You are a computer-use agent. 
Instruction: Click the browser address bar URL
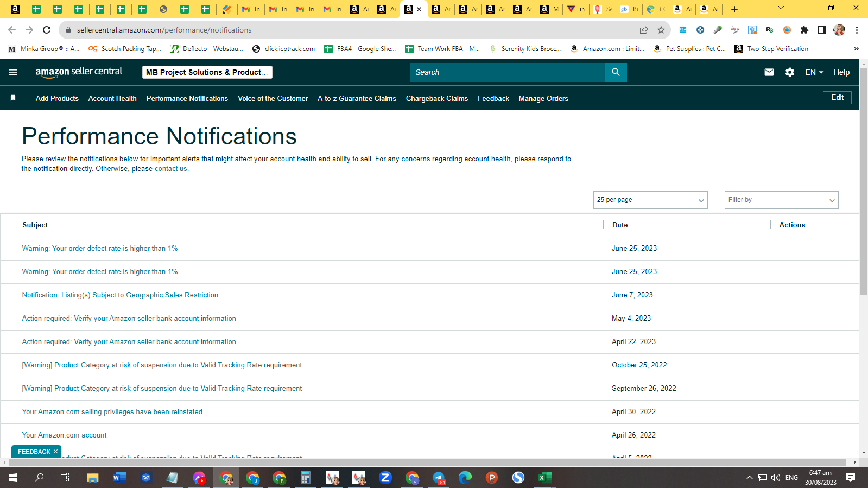(164, 30)
